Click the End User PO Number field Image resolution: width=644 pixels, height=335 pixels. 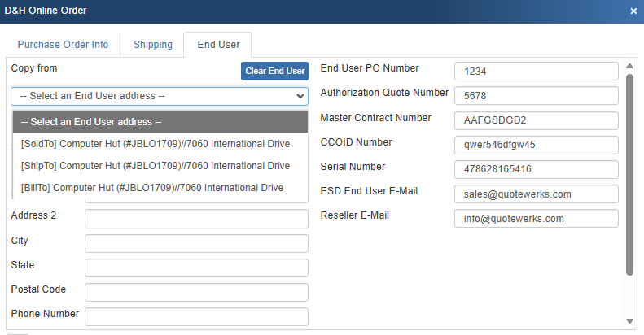(536, 72)
